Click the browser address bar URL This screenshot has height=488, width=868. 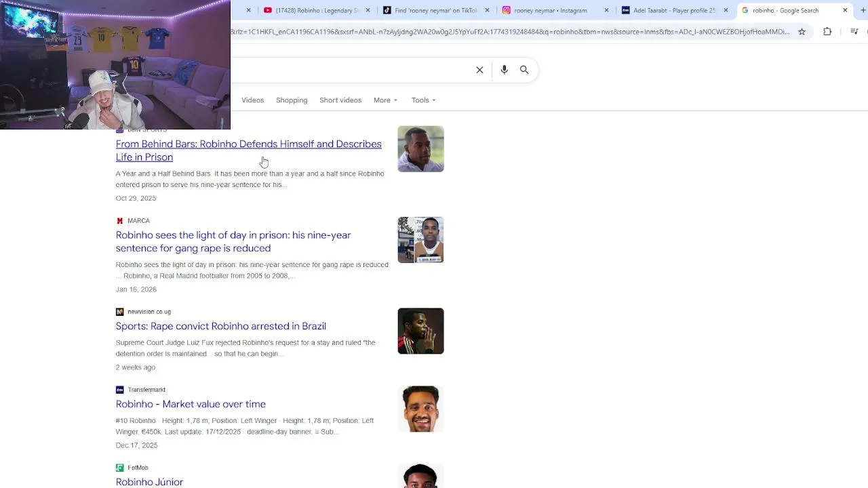[510, 32]
